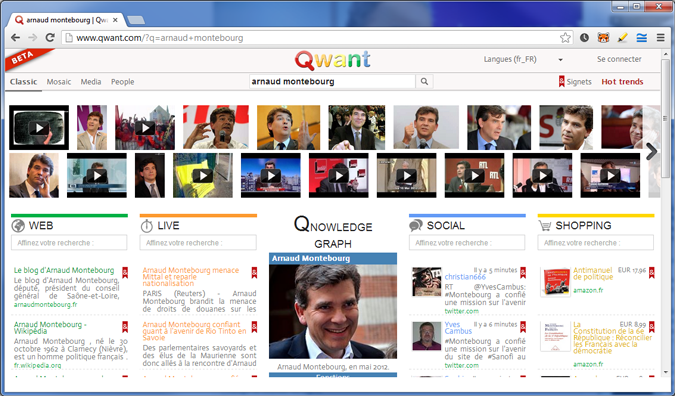Open the Signets bookmarks link
This screenshot has width=675, height=396.
click(575, 81)
